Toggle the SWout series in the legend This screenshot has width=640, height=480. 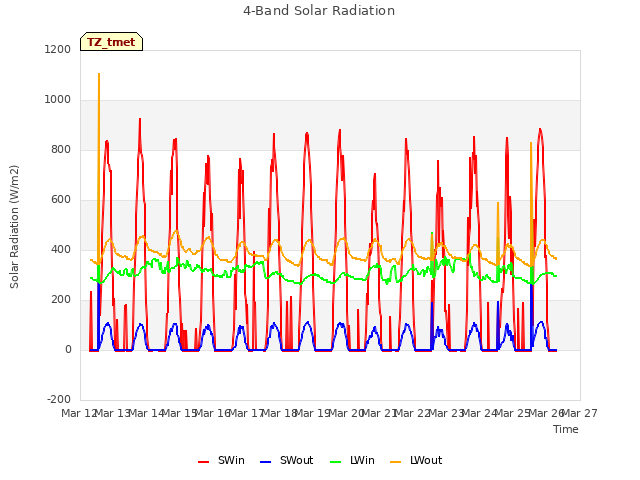click(286, 460)
